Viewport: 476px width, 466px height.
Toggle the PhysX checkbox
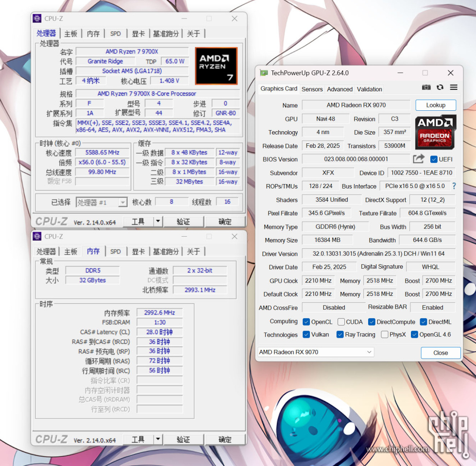tap(385, 334)
